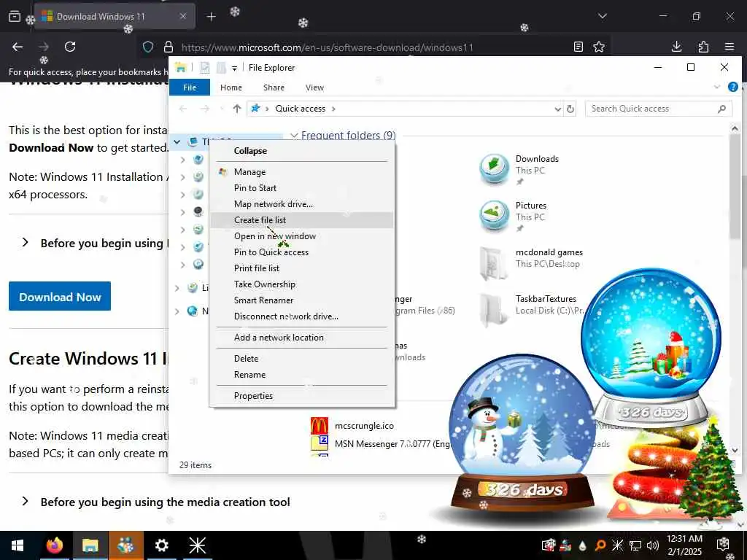Toggle Firefox reader view icon

click(578, 47)
